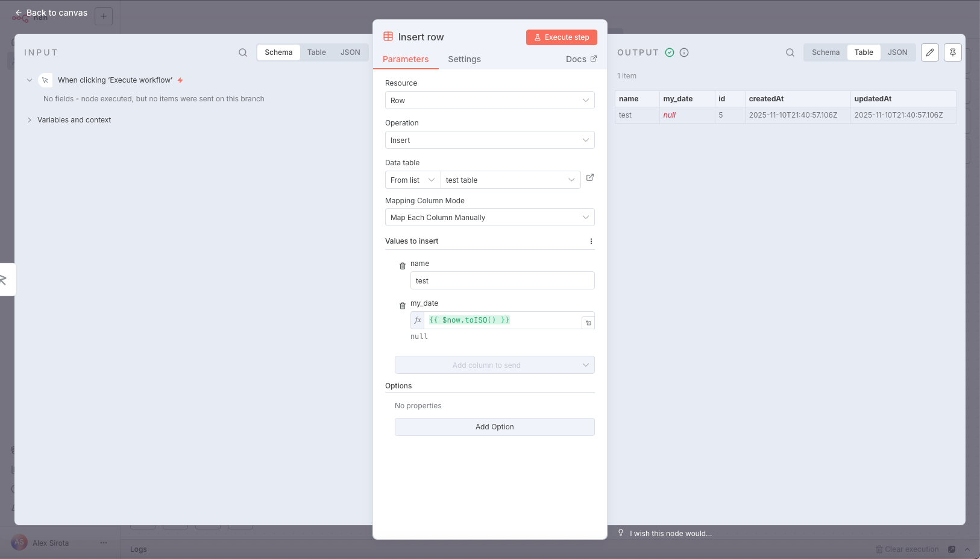
Task: Switch INPUT view to Table
Action: [316, 52]
